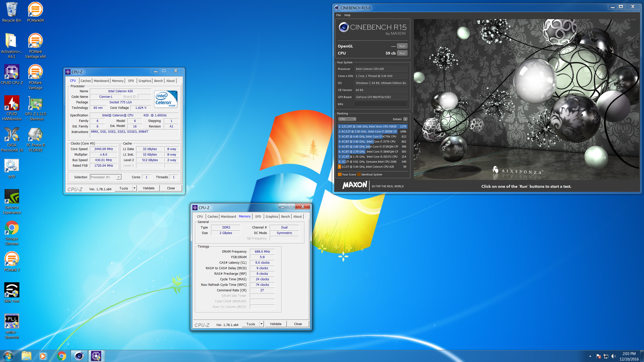Launch PCMark 7 desktop icon
The width and height of the screenshot is (644, 362).
tap(12, 261)
